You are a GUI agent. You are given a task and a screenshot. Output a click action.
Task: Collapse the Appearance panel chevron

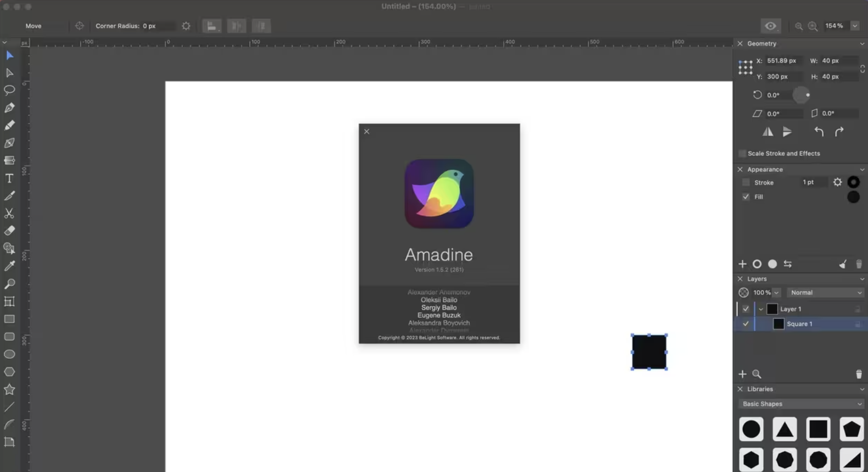[862, 169]
